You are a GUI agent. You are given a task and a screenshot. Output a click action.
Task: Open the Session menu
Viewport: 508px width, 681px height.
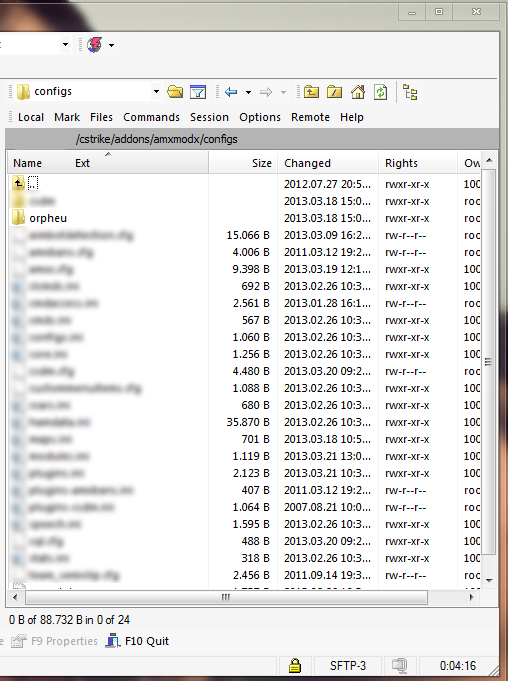click(x=209, y=117)
